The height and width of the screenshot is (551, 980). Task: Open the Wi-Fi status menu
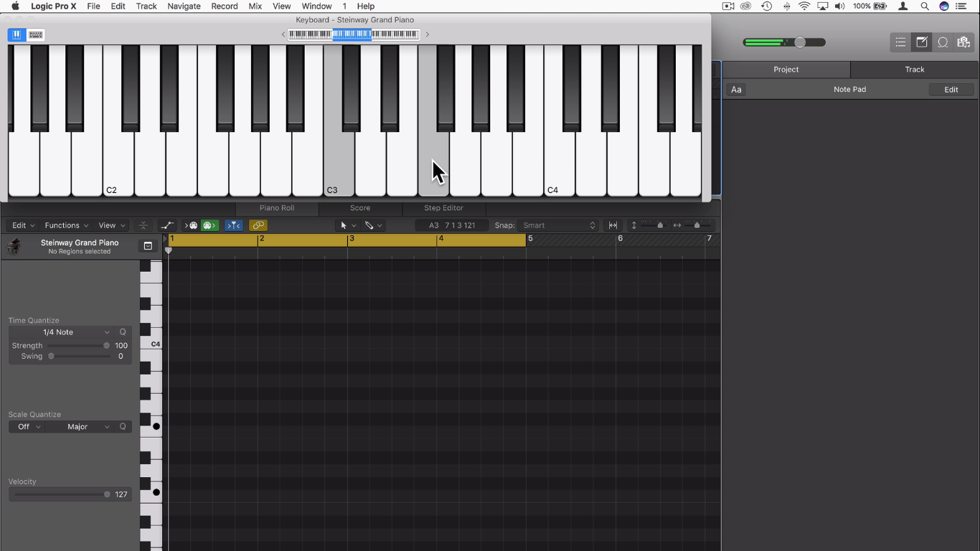pyautogui.click(x=805, y=6)
